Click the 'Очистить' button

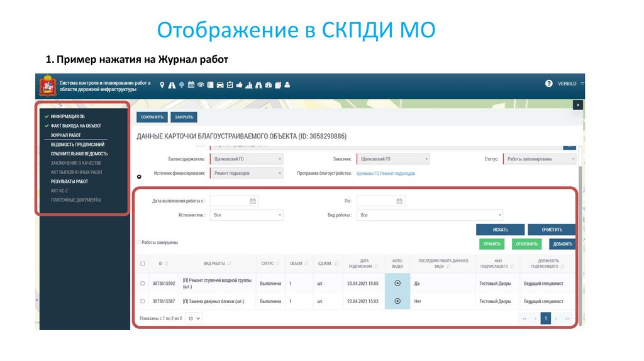[552, 230]
